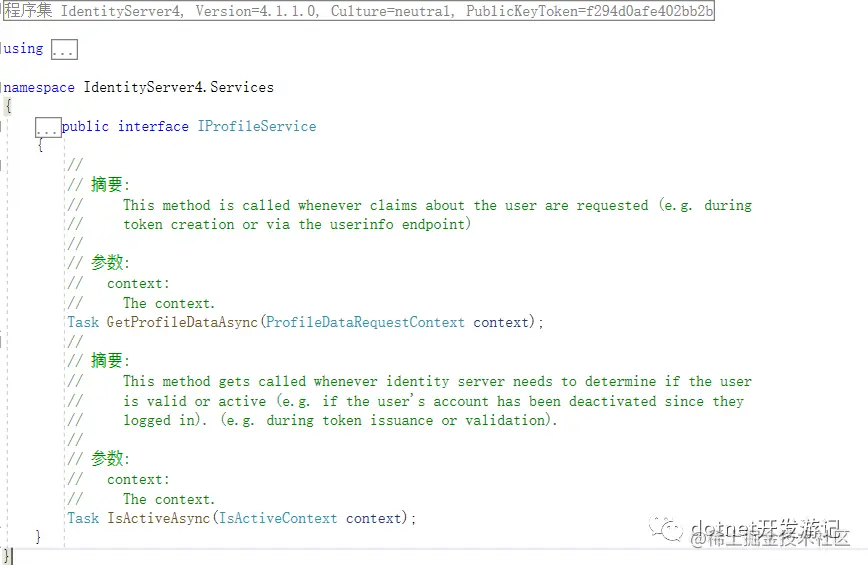Click comment line 'This method is called whenever claims'
Image resolution: width=868 pixels, height=566 pixels.
click(x=437, y=205)
